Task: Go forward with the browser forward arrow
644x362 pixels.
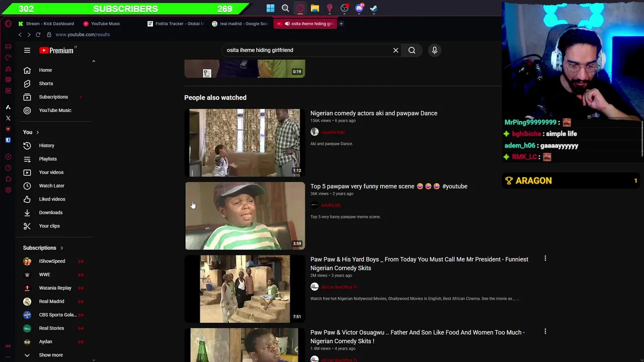Action: coord(29,35)
